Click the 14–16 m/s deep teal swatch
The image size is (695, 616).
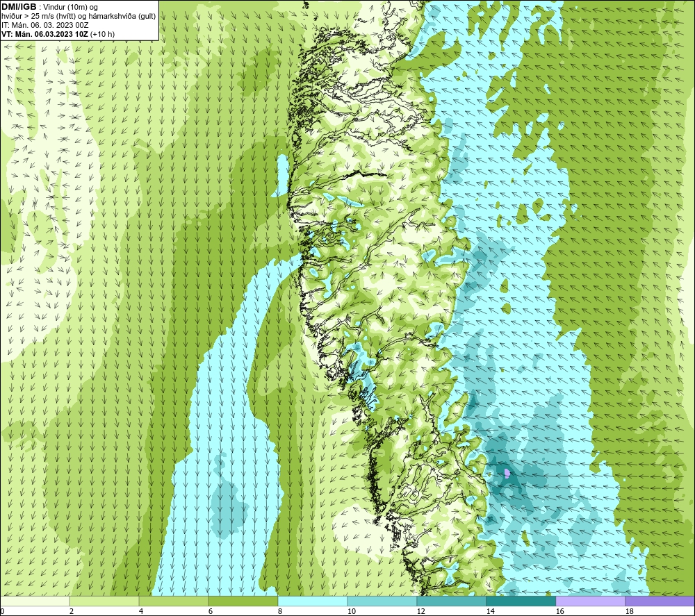click(521, 601)
